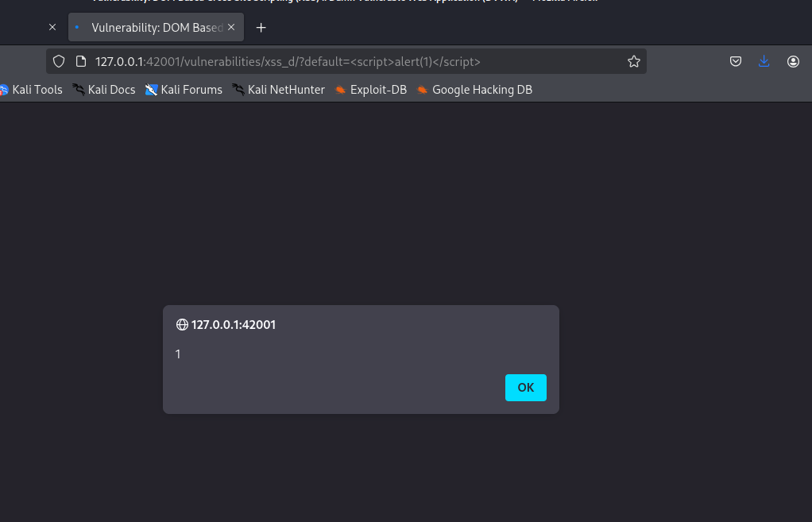Close the Vulnerability: DOM Based tab
Screen dimensions: 812x522
(x=231, y=27)
